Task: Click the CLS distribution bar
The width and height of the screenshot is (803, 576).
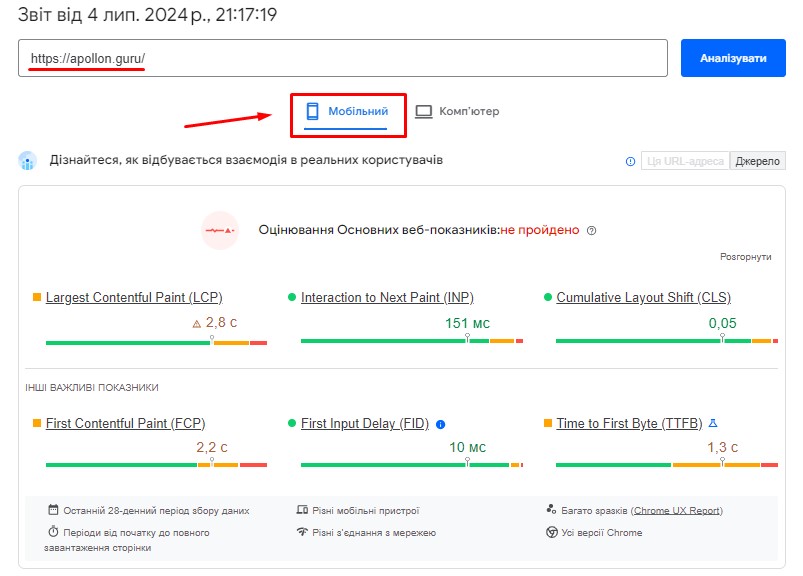Action: click(x=667, y=340)
